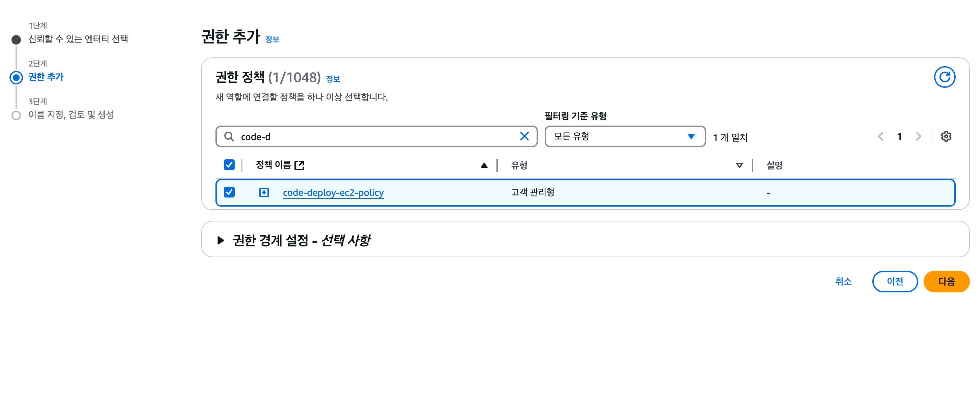Click the external link icon beside 정책 이름
This screenshot has width=980, height=397.
tap(300, 165)
